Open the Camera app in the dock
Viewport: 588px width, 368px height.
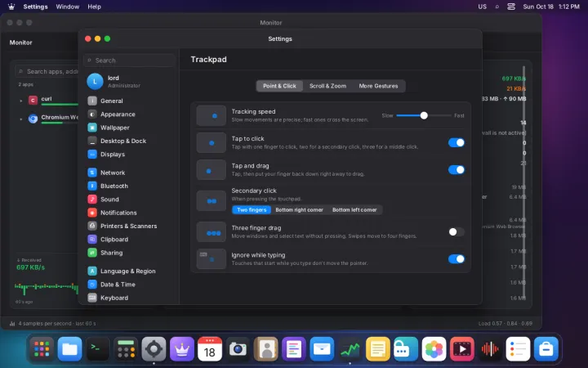(x=238, y=349)
